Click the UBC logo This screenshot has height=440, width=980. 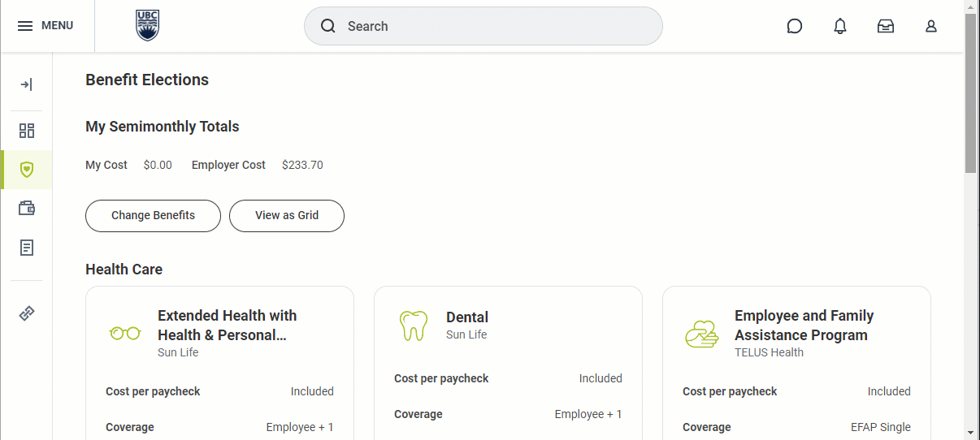pos(147,26)
